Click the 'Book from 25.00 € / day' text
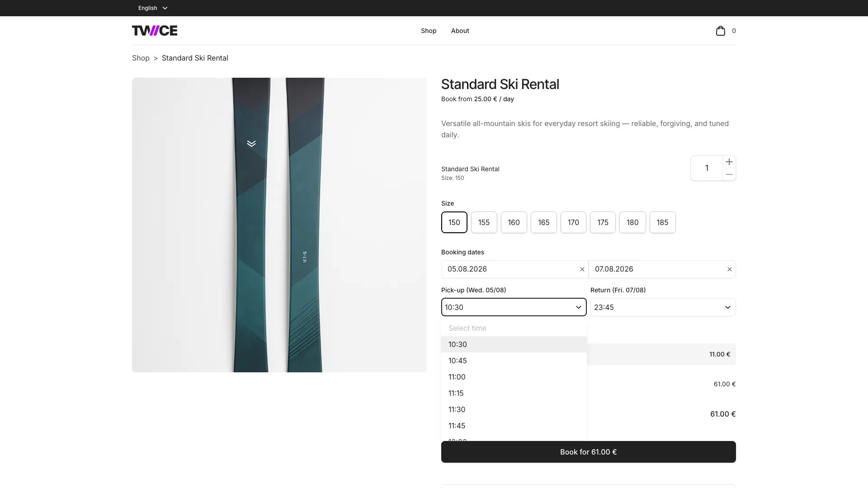 [477, 99]
